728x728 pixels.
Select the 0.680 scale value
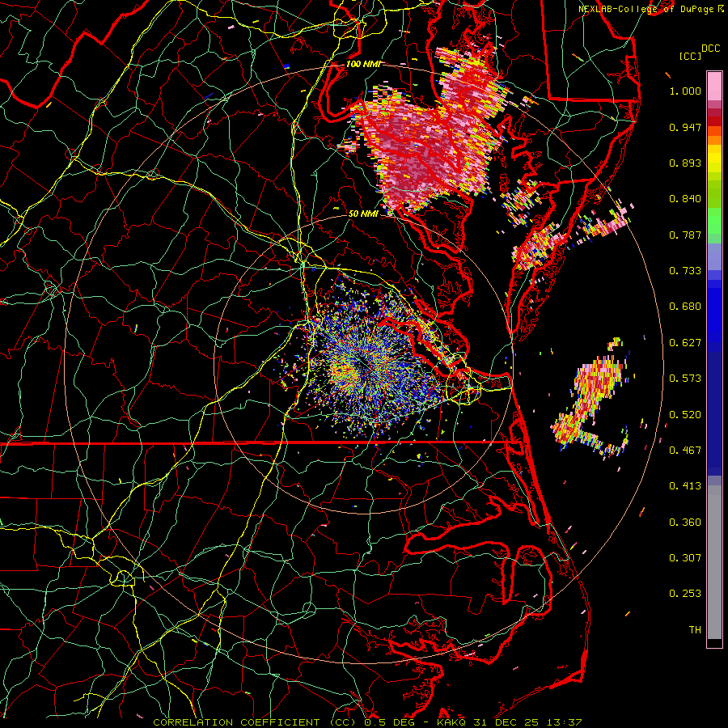pyautogui.click(x=685, y=307)
